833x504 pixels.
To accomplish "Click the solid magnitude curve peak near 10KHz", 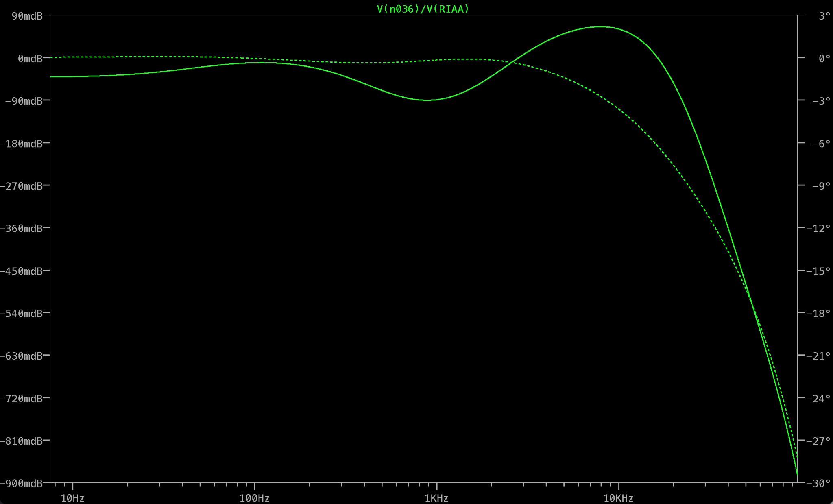I will (x=601, y=27).
